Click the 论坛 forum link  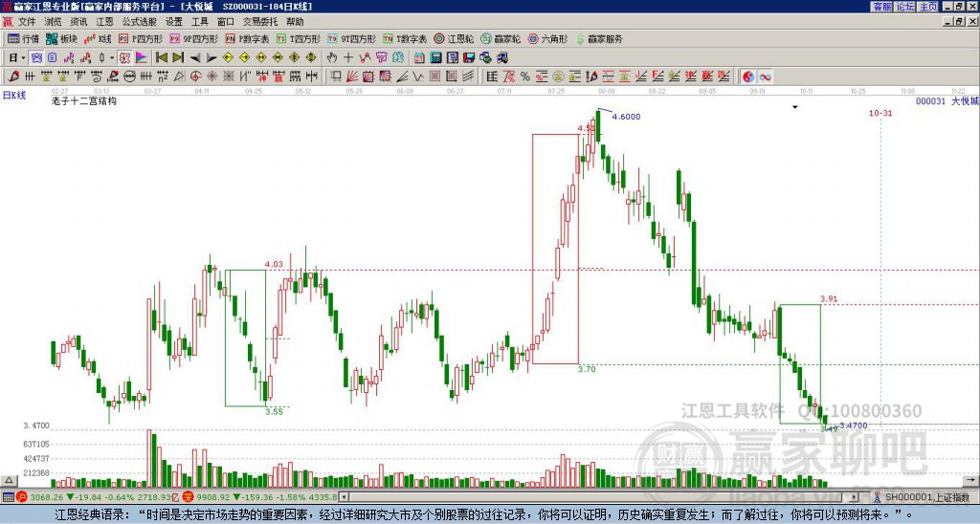(x=905, y=7)
